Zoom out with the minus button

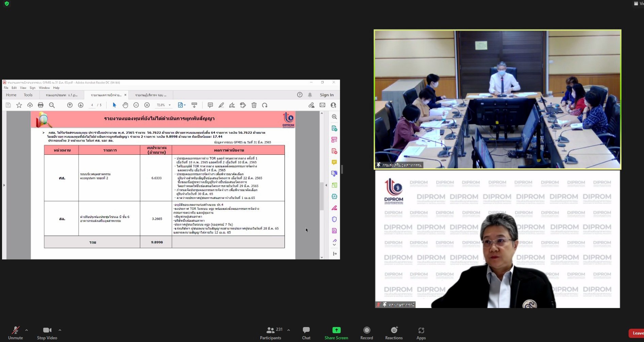click(136, 105)
